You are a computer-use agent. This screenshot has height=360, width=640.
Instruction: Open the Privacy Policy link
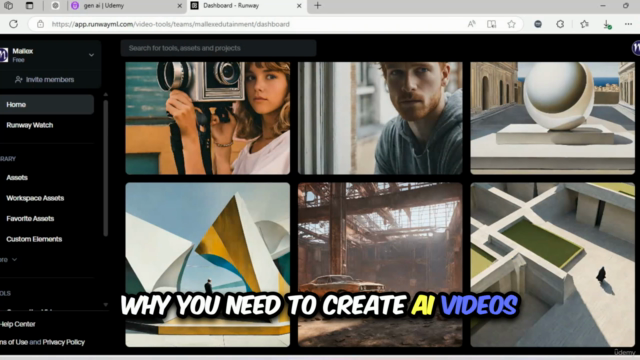coord(63,342)
